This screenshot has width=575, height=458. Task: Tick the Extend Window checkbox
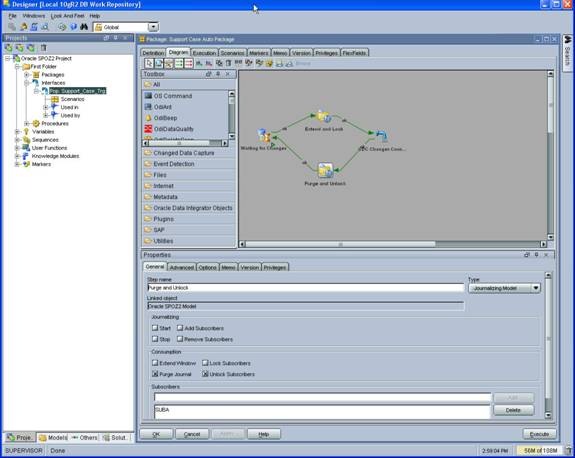click(155, 363)
